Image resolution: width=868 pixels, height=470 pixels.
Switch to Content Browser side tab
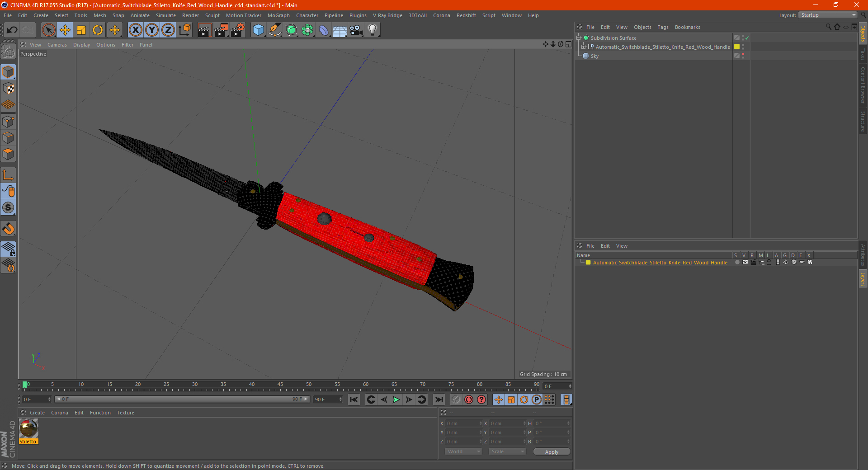click(863, 85)
